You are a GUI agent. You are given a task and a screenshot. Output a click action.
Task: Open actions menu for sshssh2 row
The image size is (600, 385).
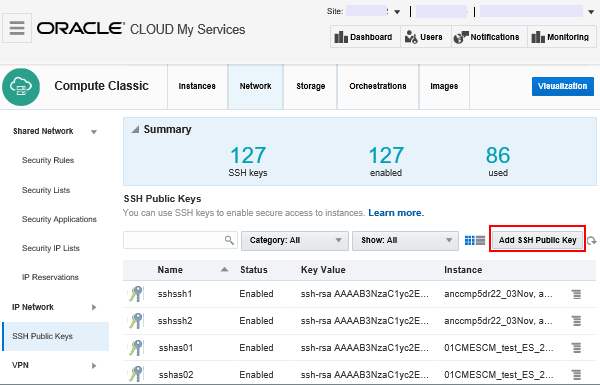point(576,321)
